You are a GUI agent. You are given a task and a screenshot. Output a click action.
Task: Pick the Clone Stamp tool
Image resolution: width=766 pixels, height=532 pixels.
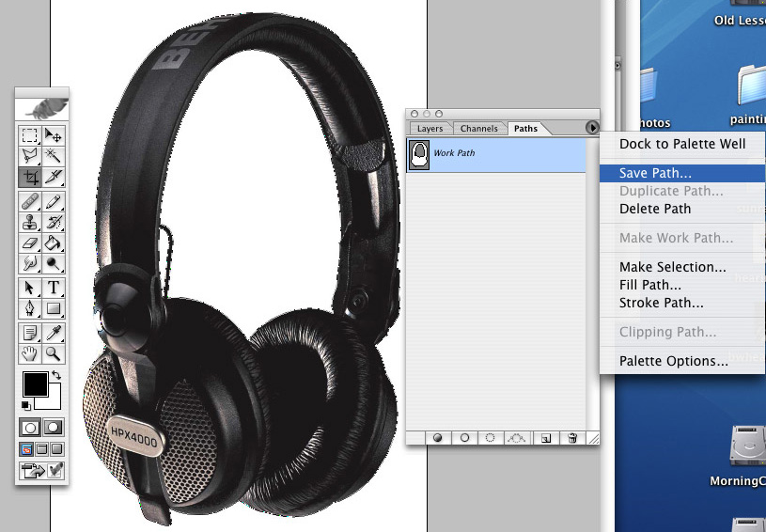30,222
